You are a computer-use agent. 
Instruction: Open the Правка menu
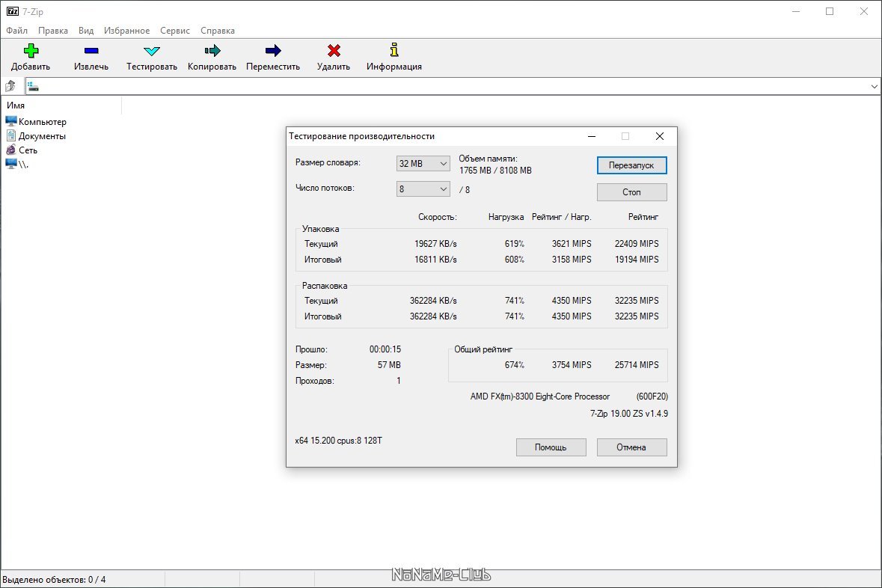[x=53, y=31]
